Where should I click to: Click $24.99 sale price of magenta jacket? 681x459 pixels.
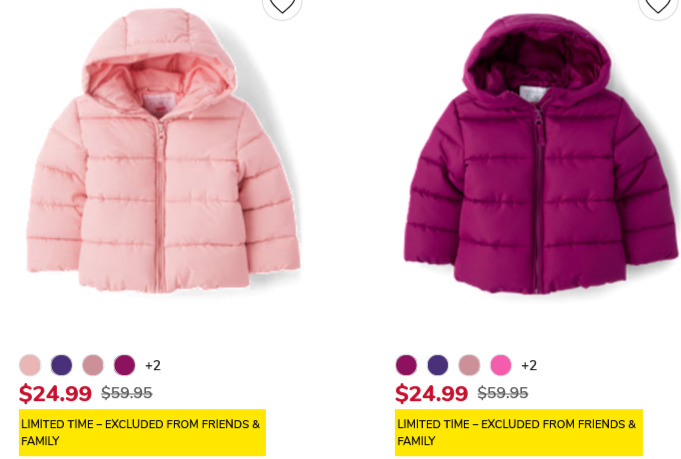431,393
